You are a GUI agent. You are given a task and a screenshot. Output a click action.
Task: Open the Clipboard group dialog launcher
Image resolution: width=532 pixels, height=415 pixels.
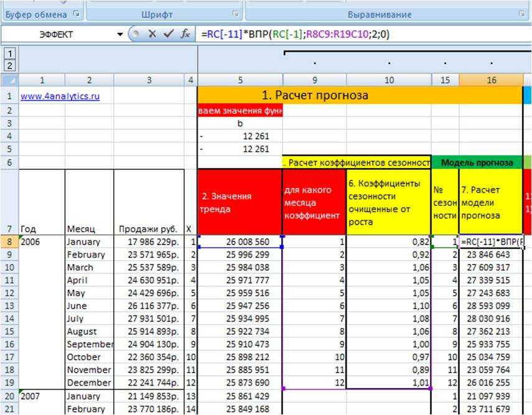(x=77, y=14)
